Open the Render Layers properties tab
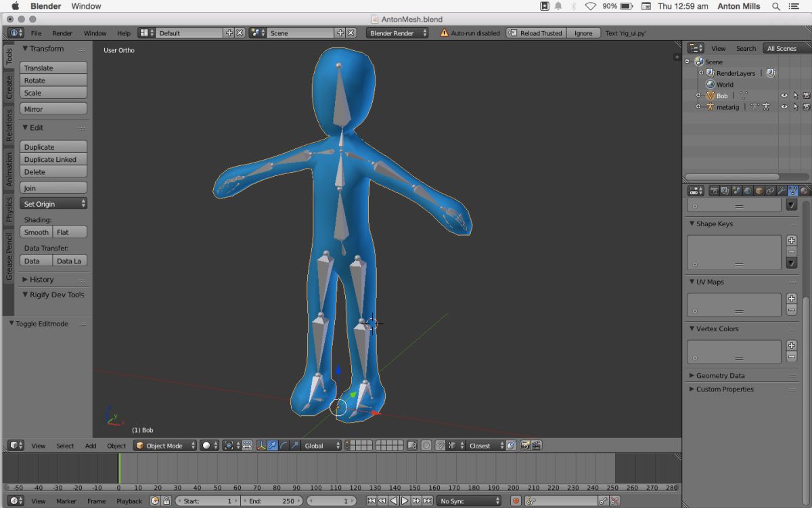Image resolution: width=812 pixels, height=508 pixels. (x=725, y=191)
